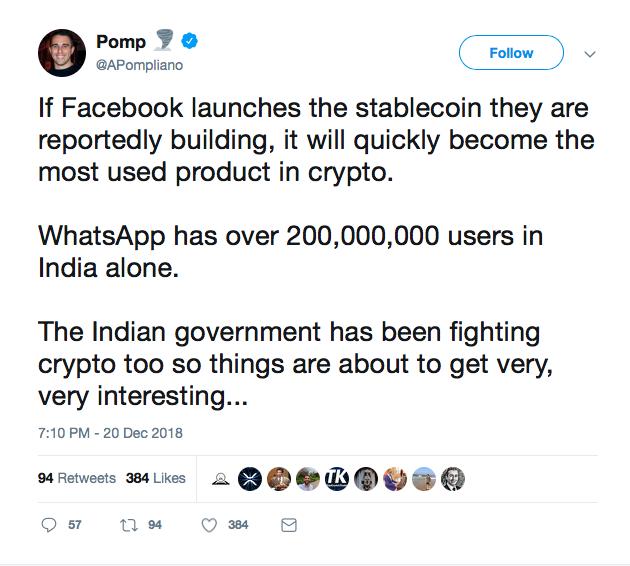Click the reply speech bubble icon
Image resolution: width=630 pixels, height=566 pixels.
(48, 525)
